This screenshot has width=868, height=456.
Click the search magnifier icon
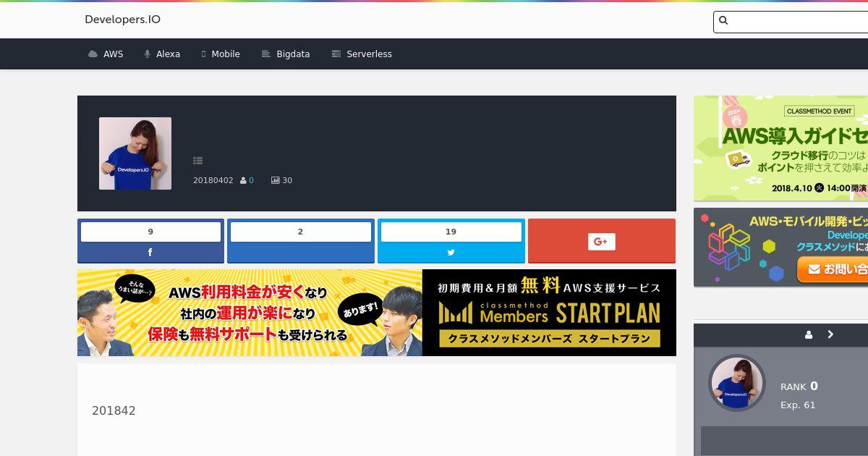[x=723, y=21]
